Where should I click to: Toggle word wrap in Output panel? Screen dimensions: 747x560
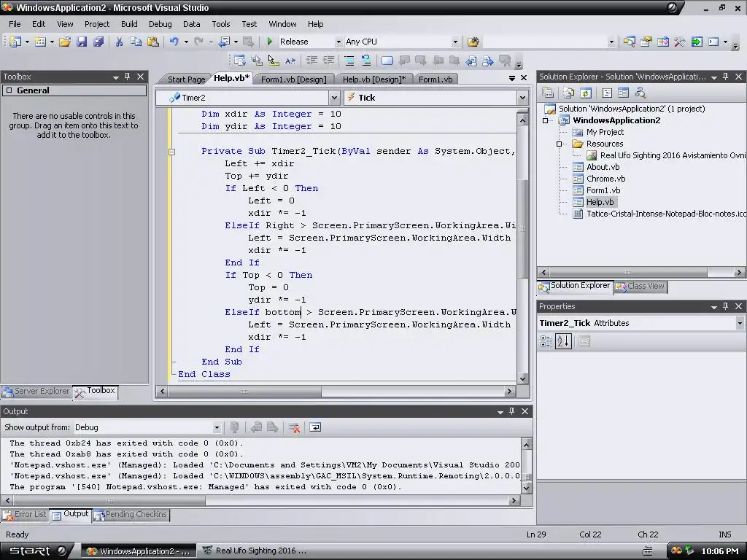(315, 427)
